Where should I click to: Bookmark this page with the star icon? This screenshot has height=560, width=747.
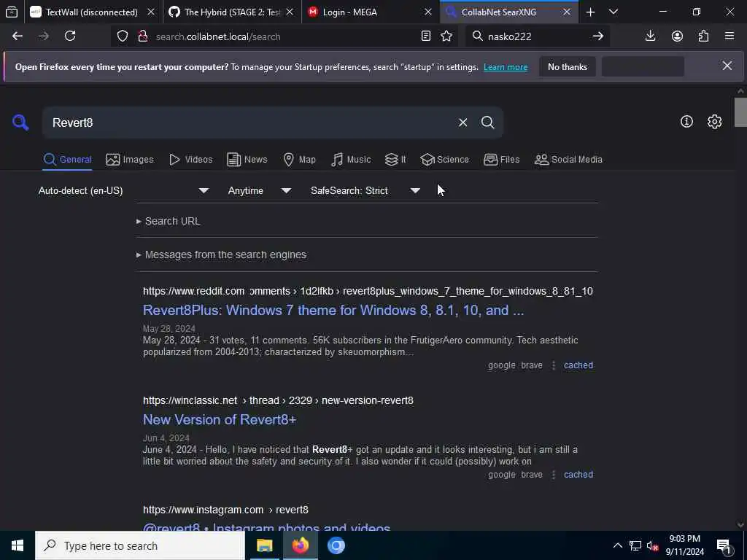click(446, 36)
